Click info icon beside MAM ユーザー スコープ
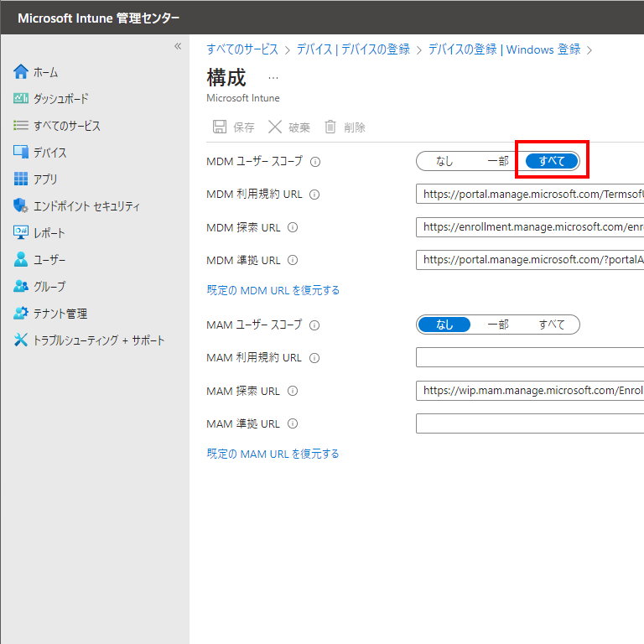This screenshot has width=644, height=644. pyautogui.click(x=314, y=325)
